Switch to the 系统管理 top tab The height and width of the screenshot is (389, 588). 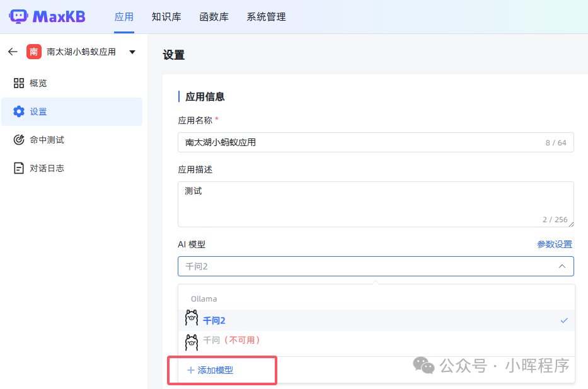click(266, 17)
